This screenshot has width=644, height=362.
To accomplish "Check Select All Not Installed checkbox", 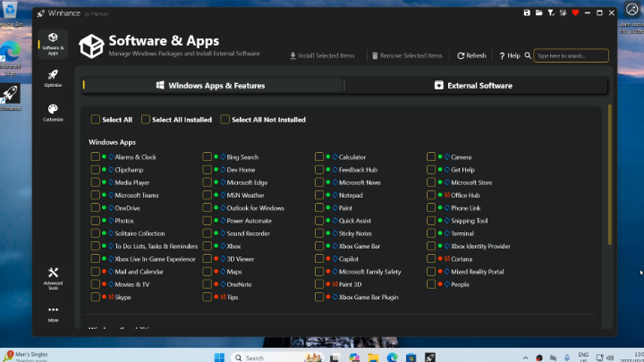I will 225,120.
